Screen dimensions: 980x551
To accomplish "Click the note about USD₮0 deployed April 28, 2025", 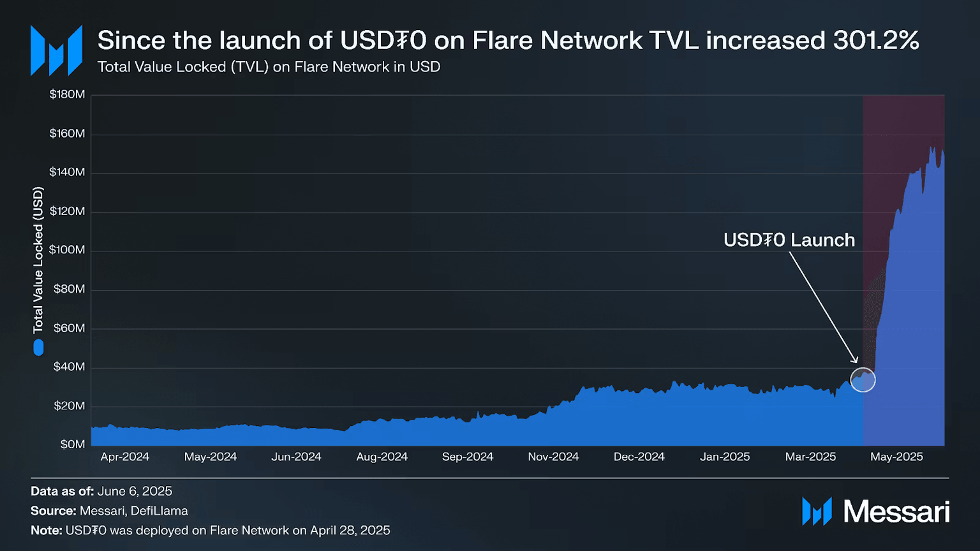I will tap(211, 531).
